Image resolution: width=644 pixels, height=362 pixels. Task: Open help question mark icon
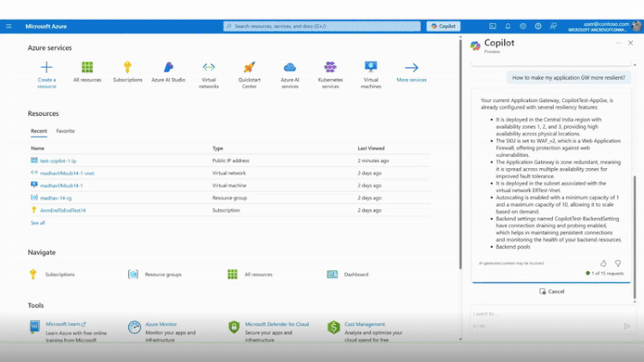click(x=538, y=27)
